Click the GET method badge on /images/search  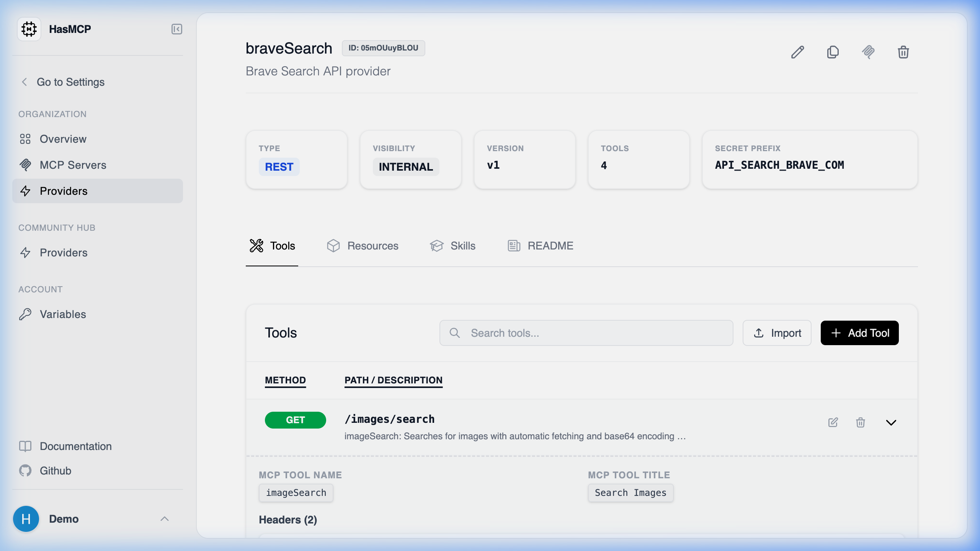pyautogui.click(x=296, y=420)
